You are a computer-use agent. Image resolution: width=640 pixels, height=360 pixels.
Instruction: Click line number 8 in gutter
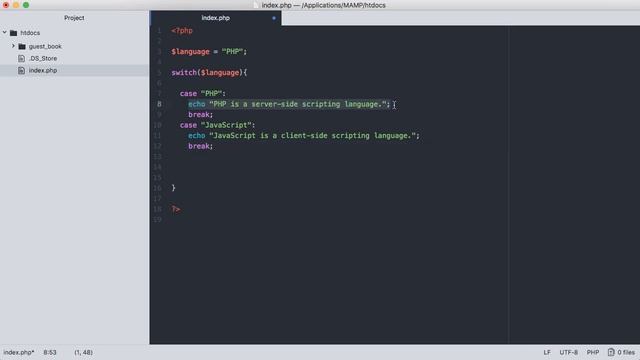(159, 104)
